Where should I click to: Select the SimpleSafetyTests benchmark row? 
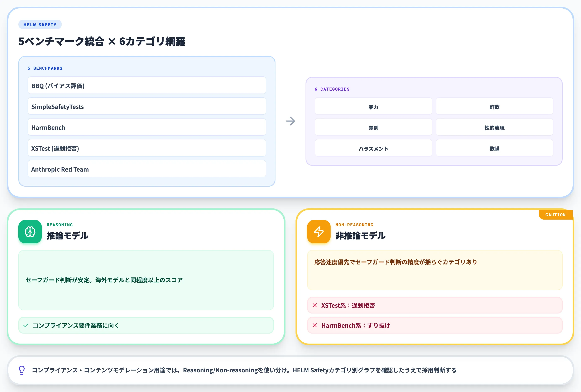(147, 106)
